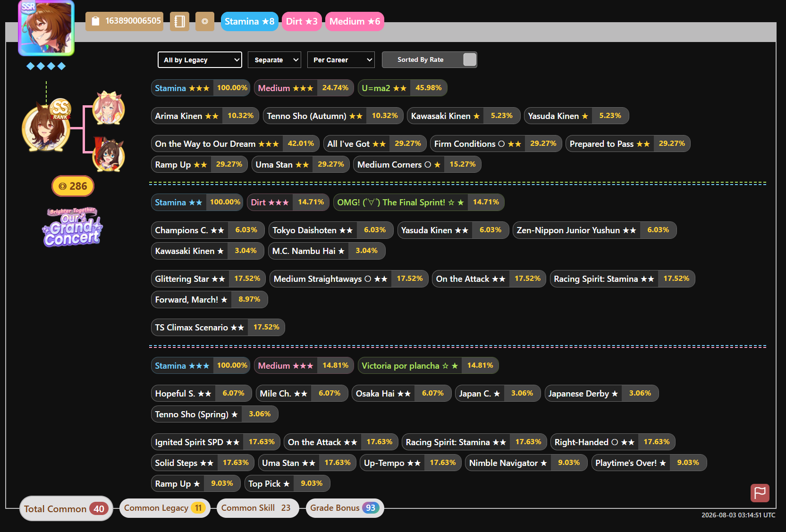Click the Glittering Star ★★ chip

[x=209, y=279]
